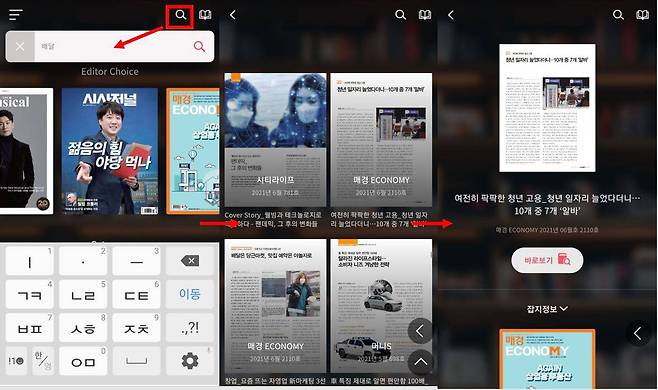Image resolution: width=658 pixels, height=390 pixels.
Task: Open the 매경 ECONOMY cover in Editor Choice
Action: click(193, 151)
